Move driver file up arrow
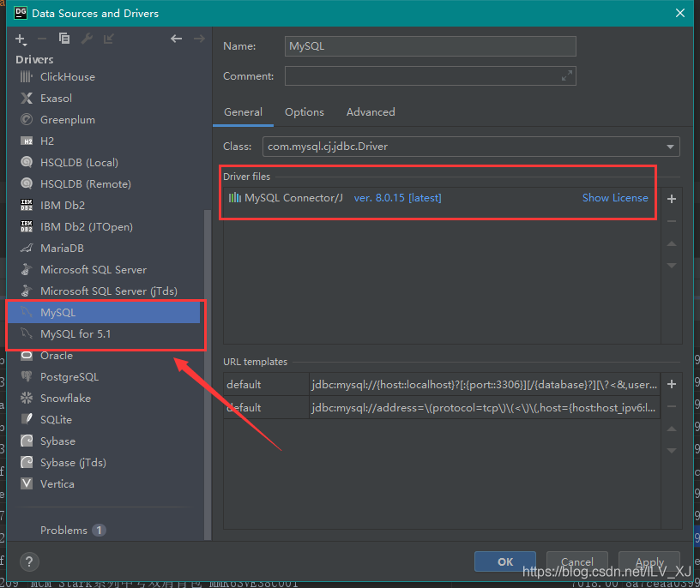The height and width of the screenshot is (588, 700). (672, 243)
